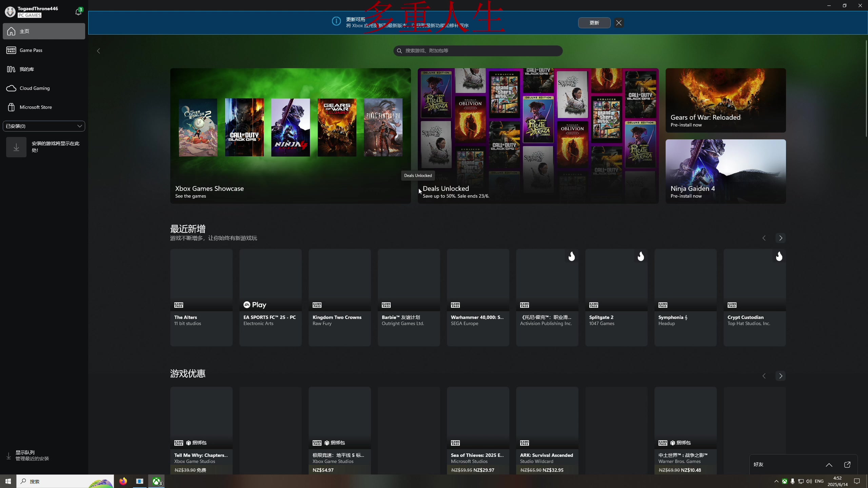Screen dimensions: 868x488
Task: Open the volume control in system tray
Action: click(809, 481)
